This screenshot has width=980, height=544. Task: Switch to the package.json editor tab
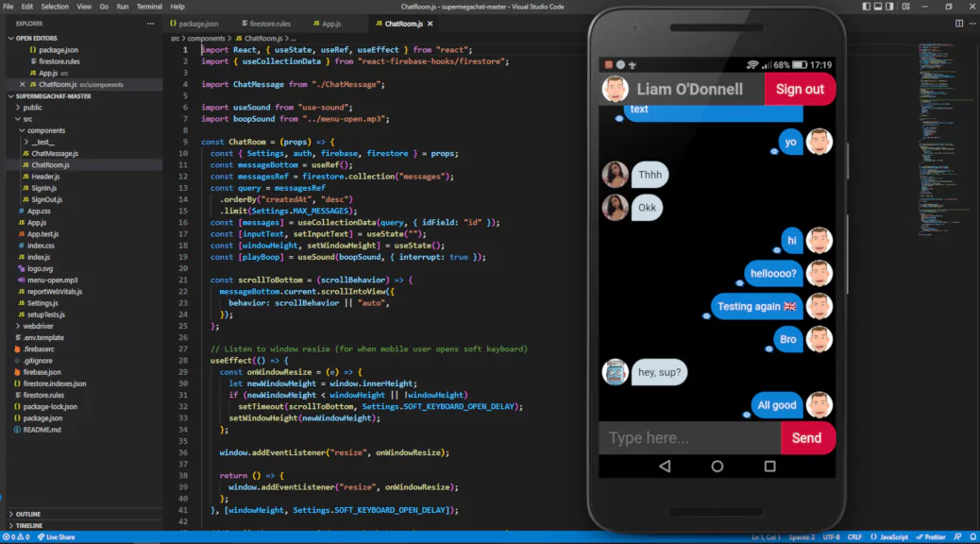click(x=194, y=24)
